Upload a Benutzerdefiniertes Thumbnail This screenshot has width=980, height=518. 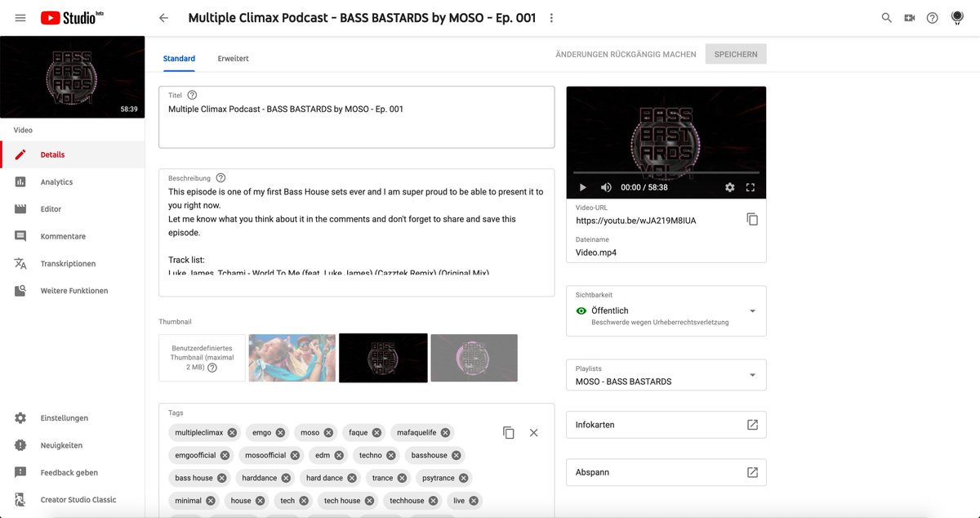(202, 358)
